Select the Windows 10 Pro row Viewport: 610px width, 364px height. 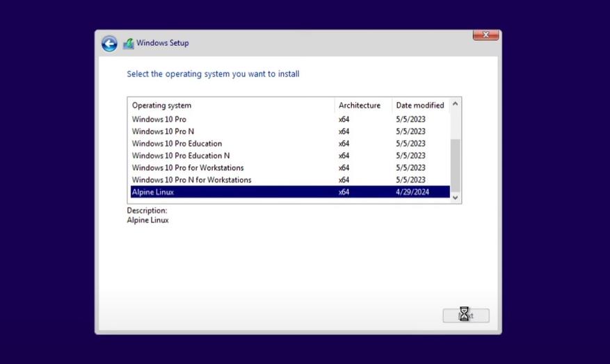tap(290, 119)
